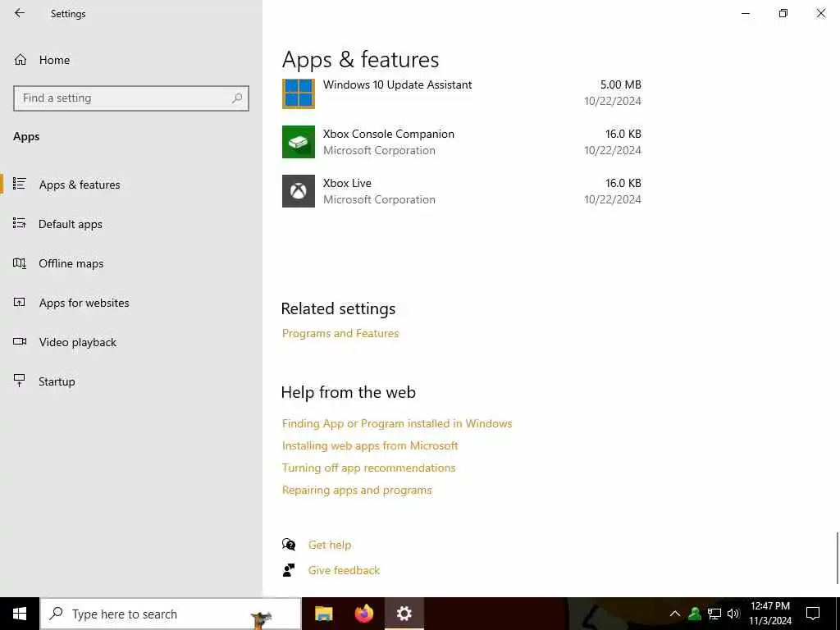Open Repairing apps and programs link
840x630 pixels.
pos(357,491)
